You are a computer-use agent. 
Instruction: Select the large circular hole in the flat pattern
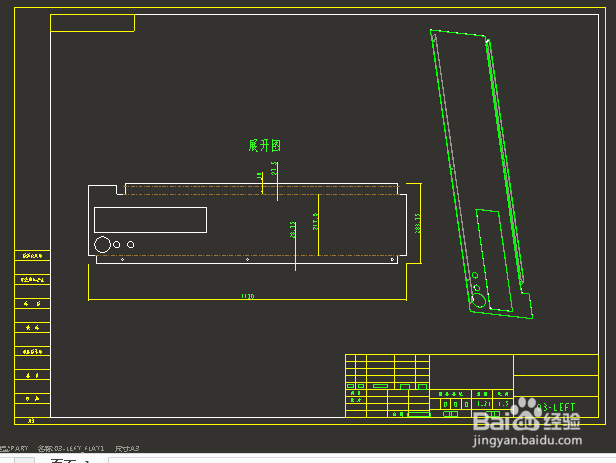102,245
